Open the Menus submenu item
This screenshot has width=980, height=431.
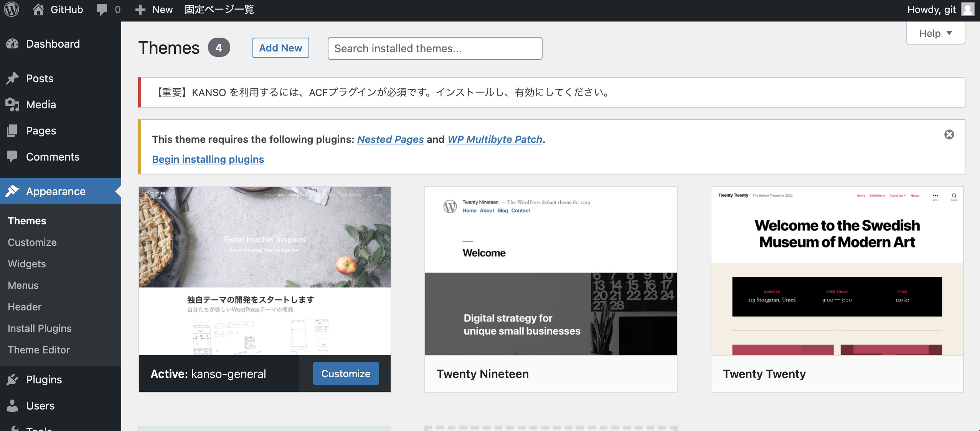pos(23,285)
